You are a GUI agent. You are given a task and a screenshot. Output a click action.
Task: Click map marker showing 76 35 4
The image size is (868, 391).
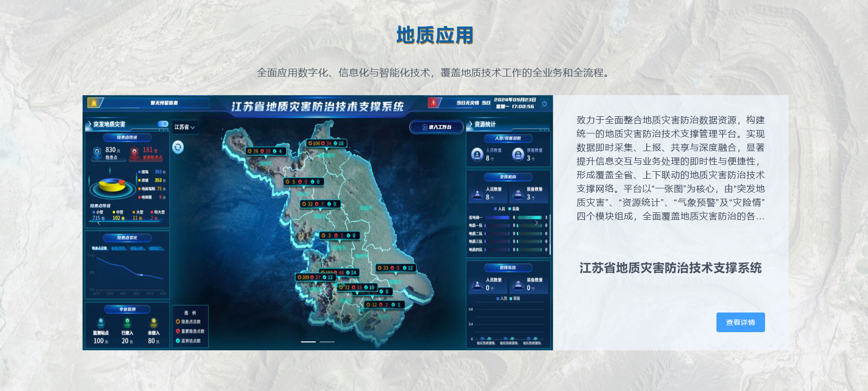point(265,151)
